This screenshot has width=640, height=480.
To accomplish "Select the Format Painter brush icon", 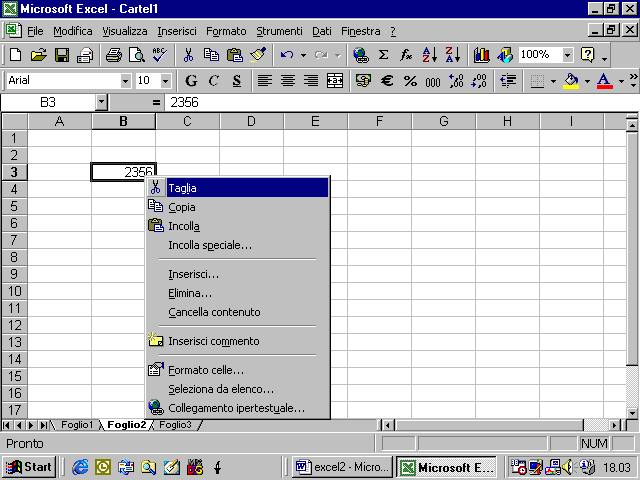I will coord(258,54).
